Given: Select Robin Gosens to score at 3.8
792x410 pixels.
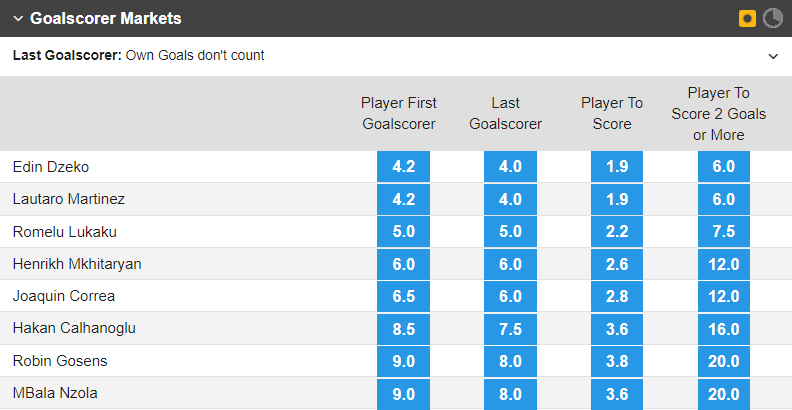Looking at the screenshot, I should point(617,360).
